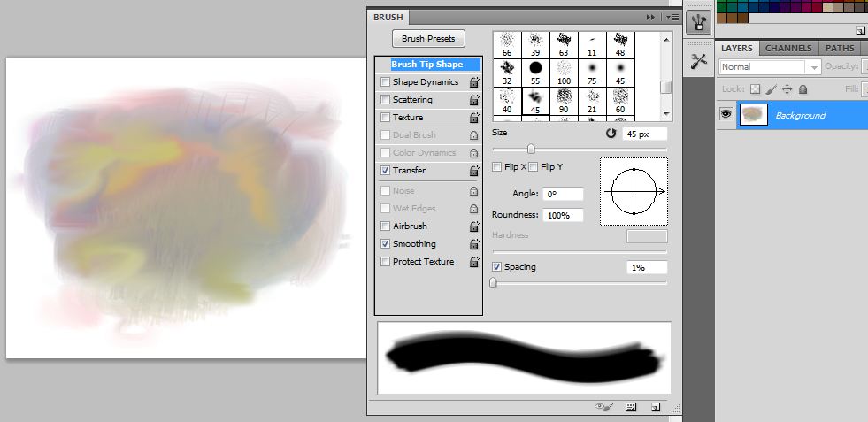
Task: Lock image pixels brush icon
Action: click(x=772, y=88)
